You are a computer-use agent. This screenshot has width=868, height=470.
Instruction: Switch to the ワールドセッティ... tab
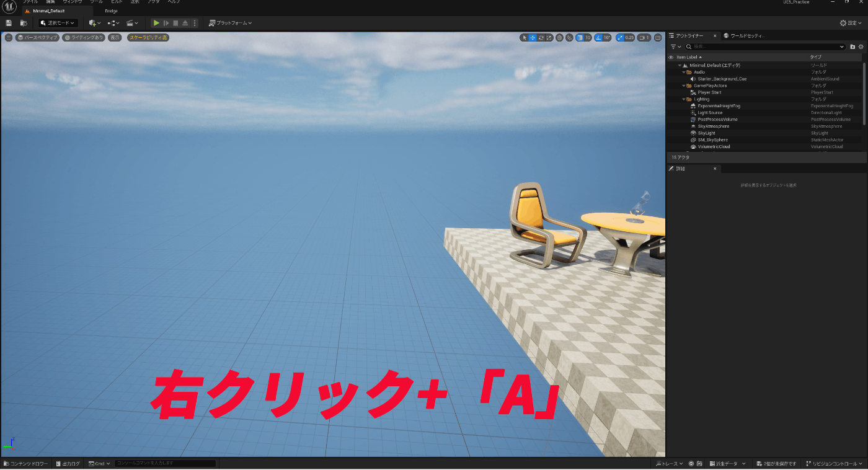tap(744, 36)
